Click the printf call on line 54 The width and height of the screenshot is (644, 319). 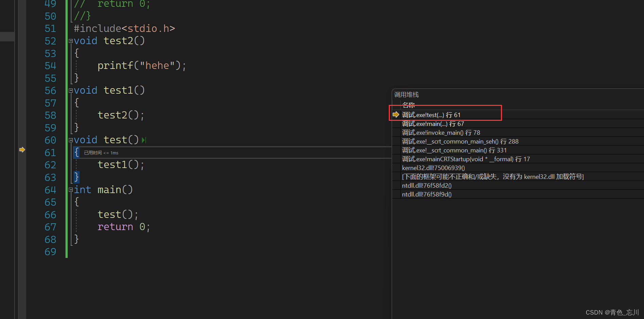115,65
